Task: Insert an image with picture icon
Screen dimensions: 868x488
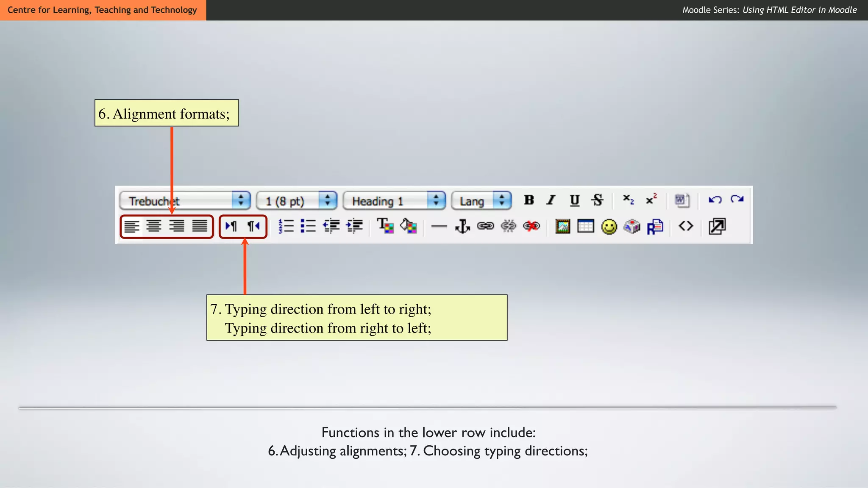Action: point(562,227)
